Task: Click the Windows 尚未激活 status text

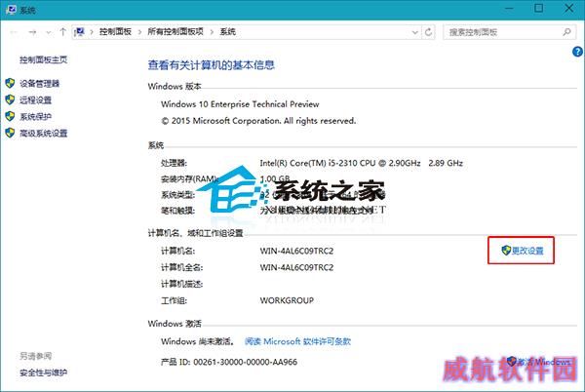Action: 198,341
